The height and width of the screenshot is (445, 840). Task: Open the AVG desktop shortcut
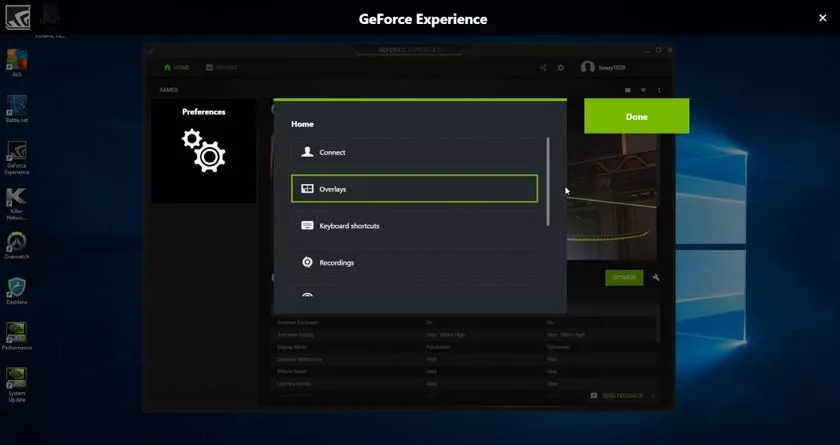[17, 63]
